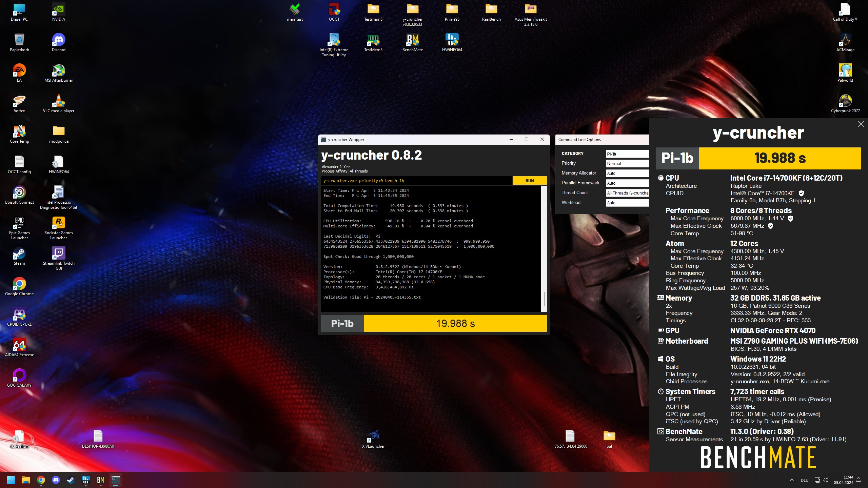Viewport: 868px width, 488px height.
Task: Click the y-cruncher command line field
Action: pyautogui.click(x=416, y=181)
